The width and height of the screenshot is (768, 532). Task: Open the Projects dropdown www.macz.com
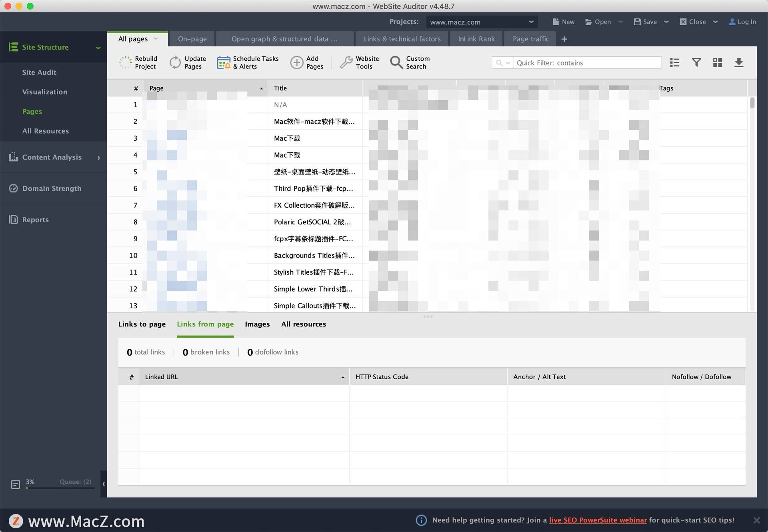click(482, 22)
